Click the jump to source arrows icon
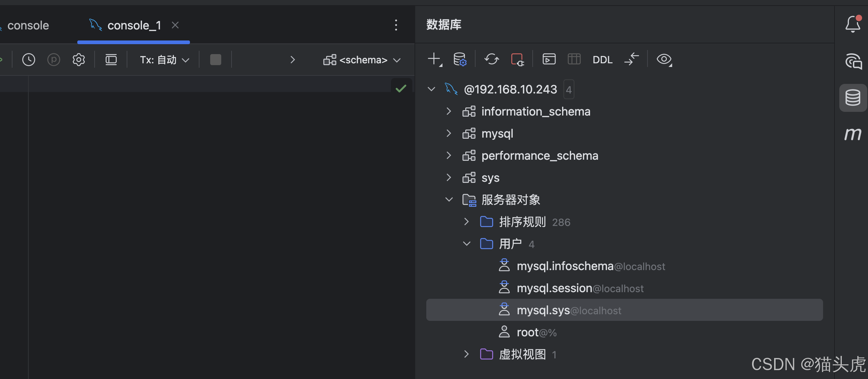The width and height of the screenshot is (868, 379). (x=632, y=59)
